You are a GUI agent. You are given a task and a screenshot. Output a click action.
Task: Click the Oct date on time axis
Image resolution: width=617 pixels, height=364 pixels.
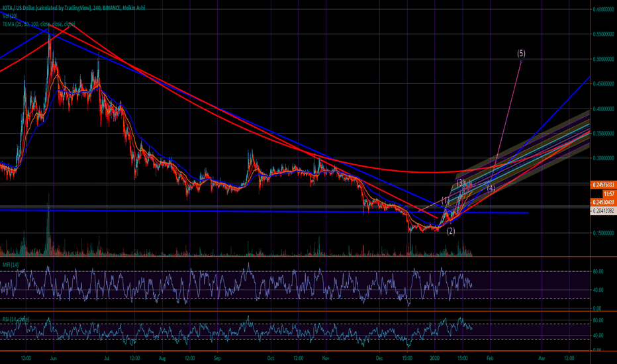click(270, 359)
